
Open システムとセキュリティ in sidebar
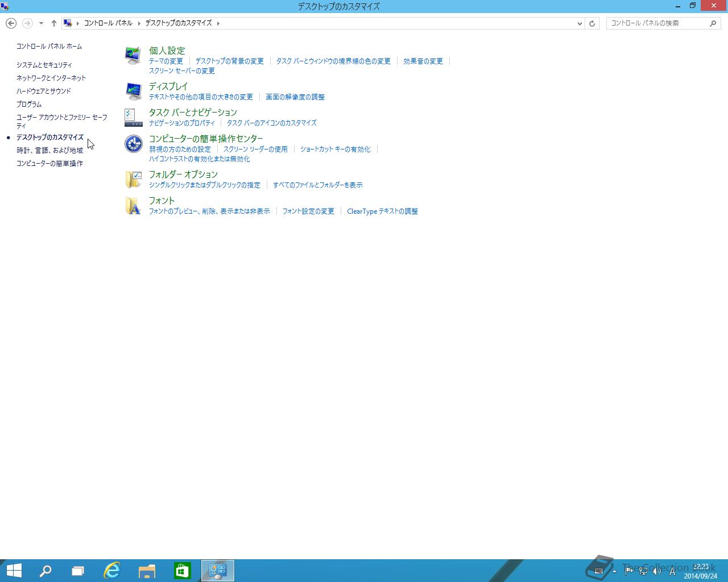44,65
